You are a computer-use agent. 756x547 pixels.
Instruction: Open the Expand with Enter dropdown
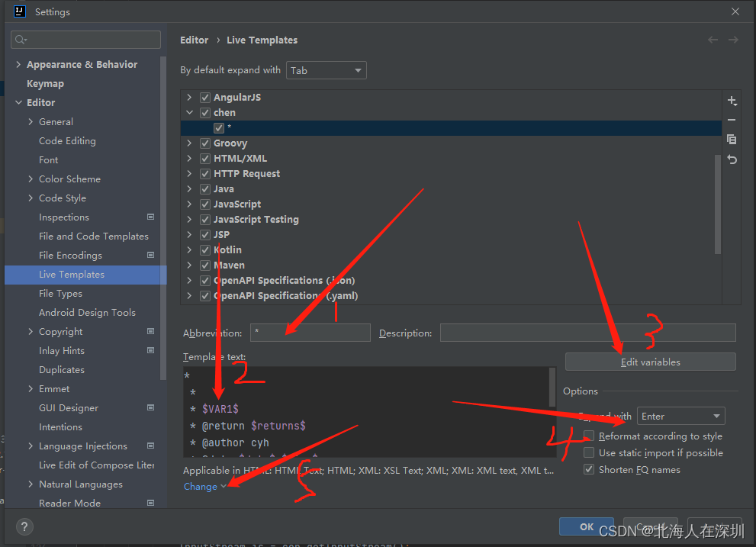pyautogui.click(x=680, y=416)
